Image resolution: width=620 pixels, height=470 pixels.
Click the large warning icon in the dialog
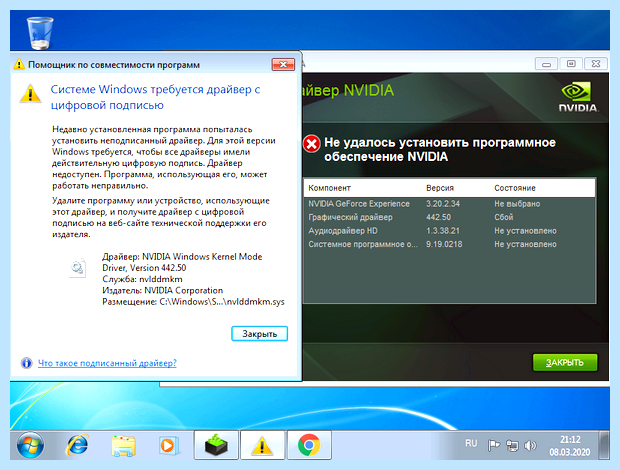[30, 94]
